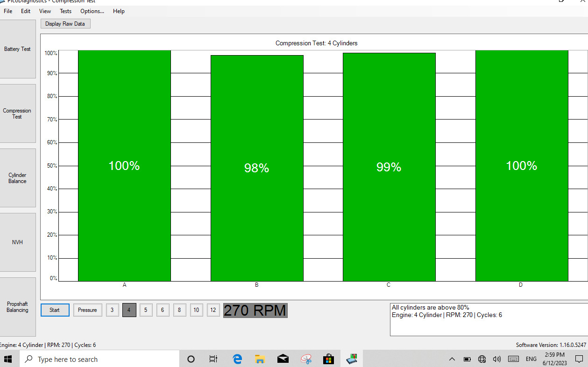Launch Microsoft Edge from the taskbar
Viewport: 588px width, 367px height.
point(237,359)
